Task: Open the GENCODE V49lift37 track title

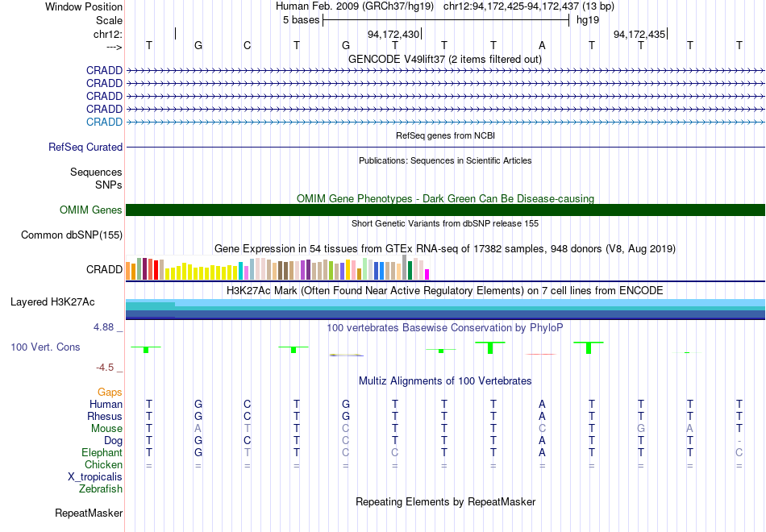Action: coord(444,59)
